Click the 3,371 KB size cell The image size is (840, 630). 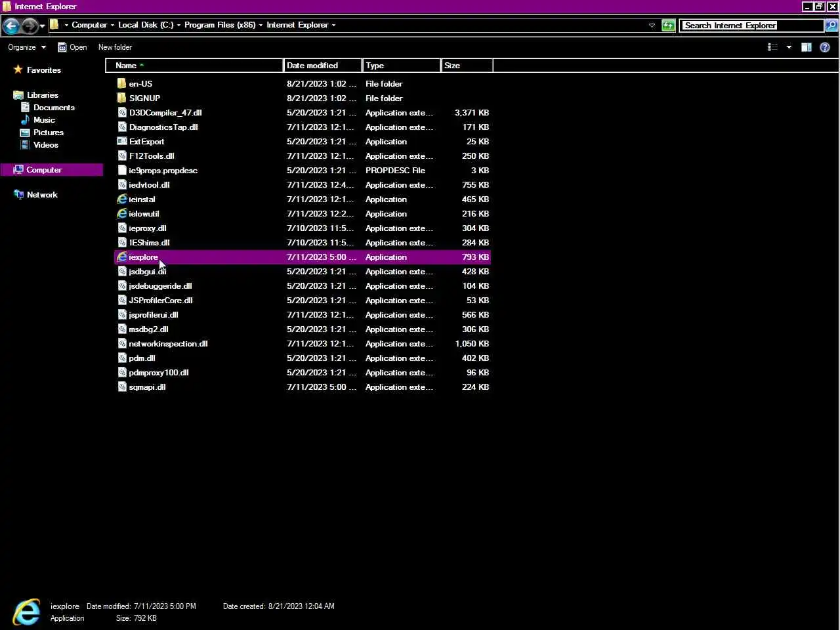(x=472, y=113)
